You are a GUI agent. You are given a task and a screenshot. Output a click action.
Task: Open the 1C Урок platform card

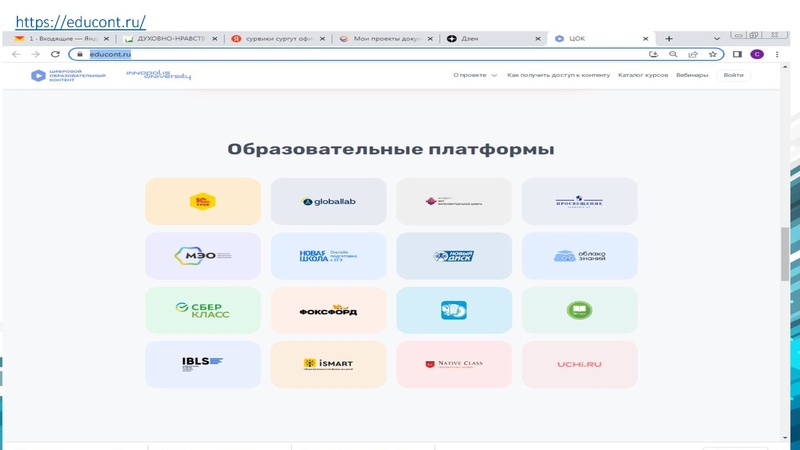pyautogui.click(x=203, y=202)
